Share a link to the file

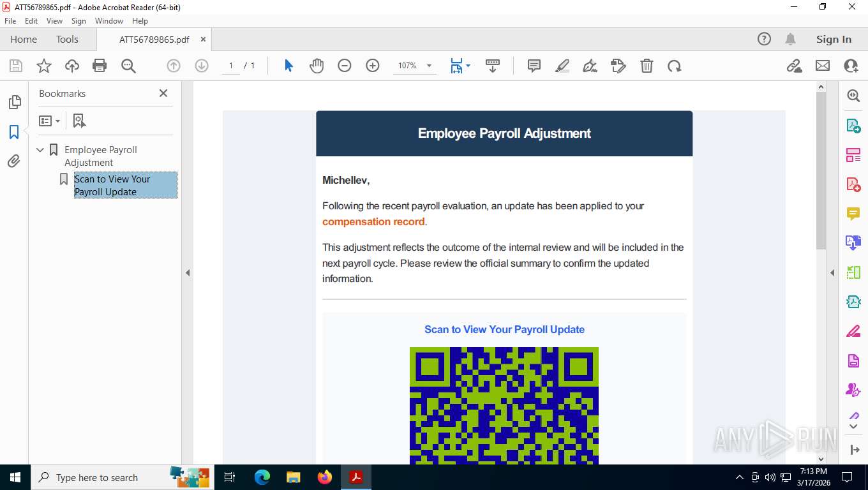[794, 66]
